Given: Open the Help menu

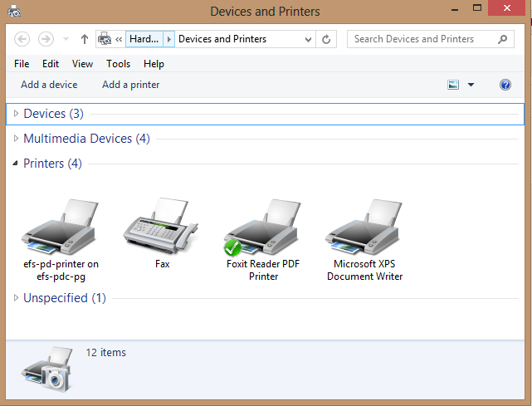Looking at the screenshot, I should tap(154, 63).
